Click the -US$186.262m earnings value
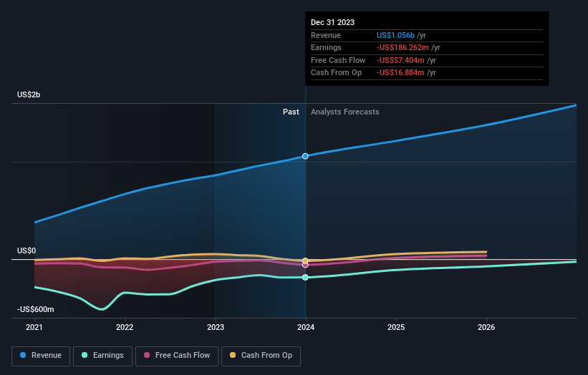Image resolution: width=588 pixels, height=375 pixels. (x=403, y=47)
